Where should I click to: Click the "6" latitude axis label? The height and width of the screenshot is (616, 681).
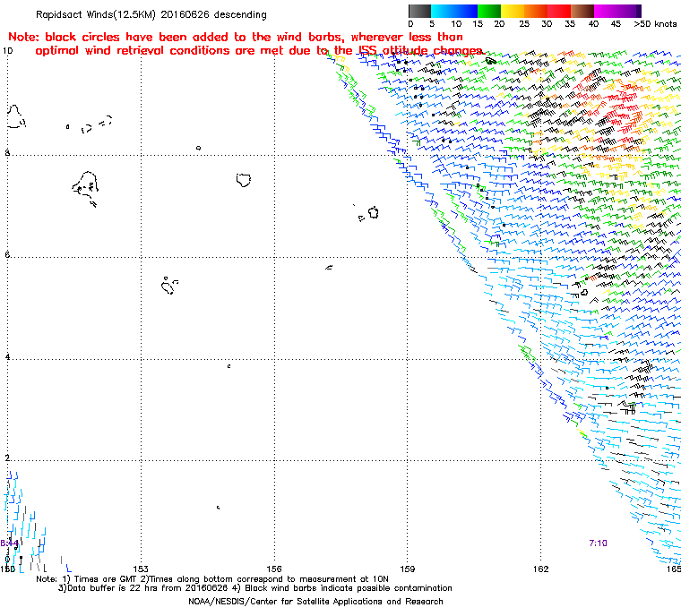(x=7, y=255)
